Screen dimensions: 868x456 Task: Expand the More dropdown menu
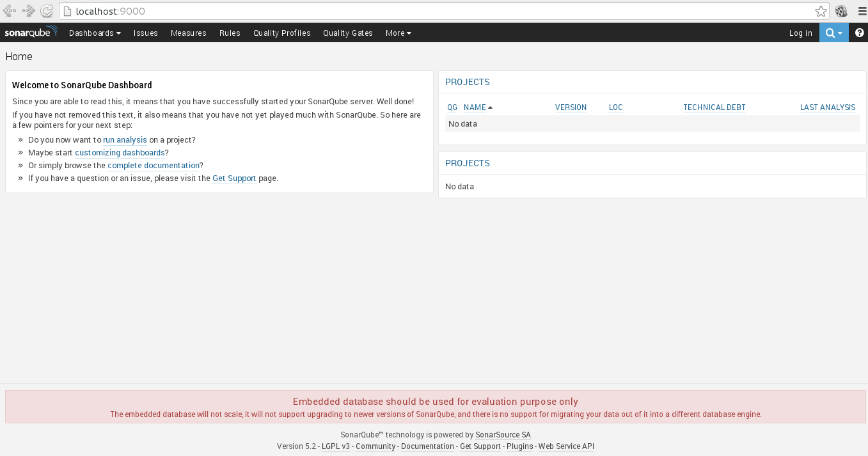click(398, 33)
